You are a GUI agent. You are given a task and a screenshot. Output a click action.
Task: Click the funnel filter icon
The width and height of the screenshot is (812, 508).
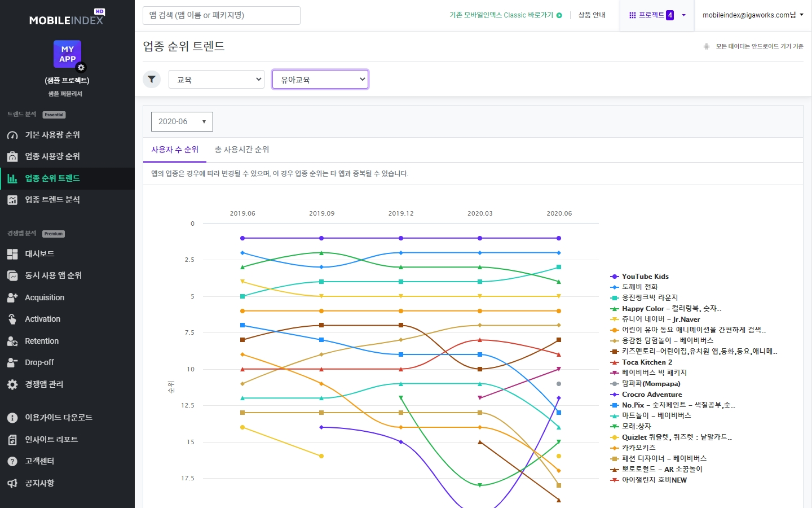pyautogui.click(x=152, y=80)
